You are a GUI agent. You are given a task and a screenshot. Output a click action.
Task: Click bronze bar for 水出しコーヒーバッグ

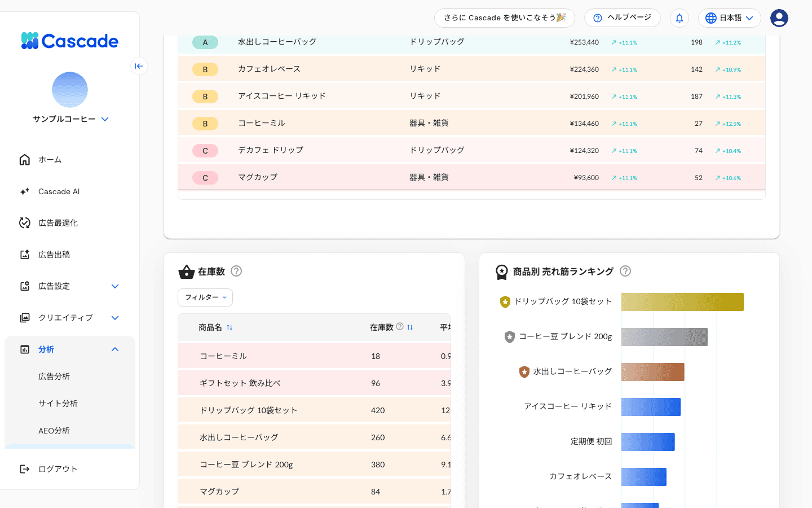653,372
